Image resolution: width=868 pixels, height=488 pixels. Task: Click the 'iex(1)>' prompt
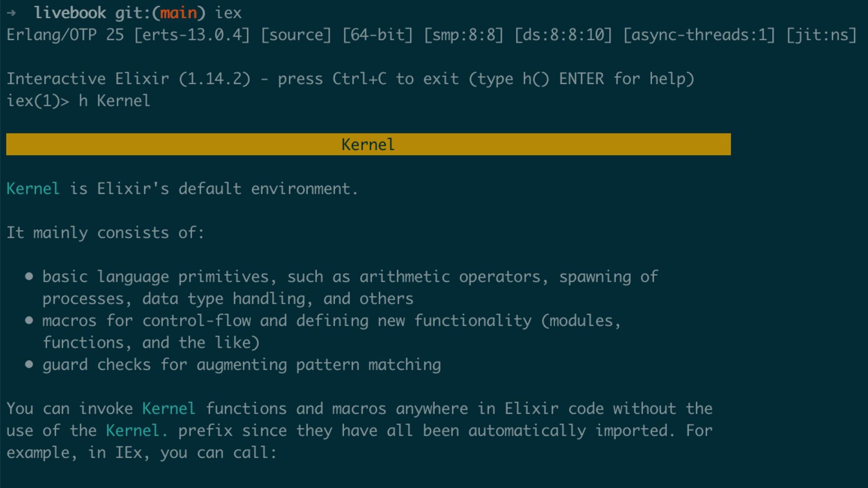[x=38, y=101]
